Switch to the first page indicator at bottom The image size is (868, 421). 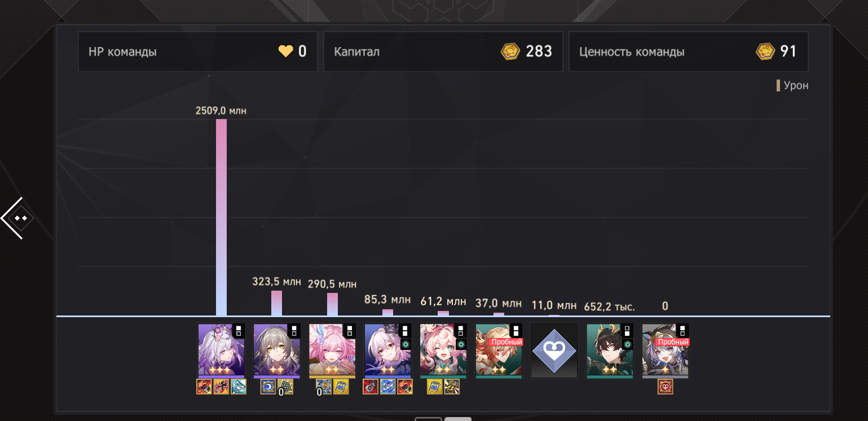coord(429,419)
